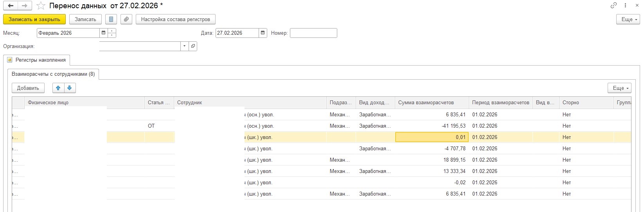Open the top-right Еще menu
Image resolution: width=644 pixels, height=212 pixels.
coord(629,19)
